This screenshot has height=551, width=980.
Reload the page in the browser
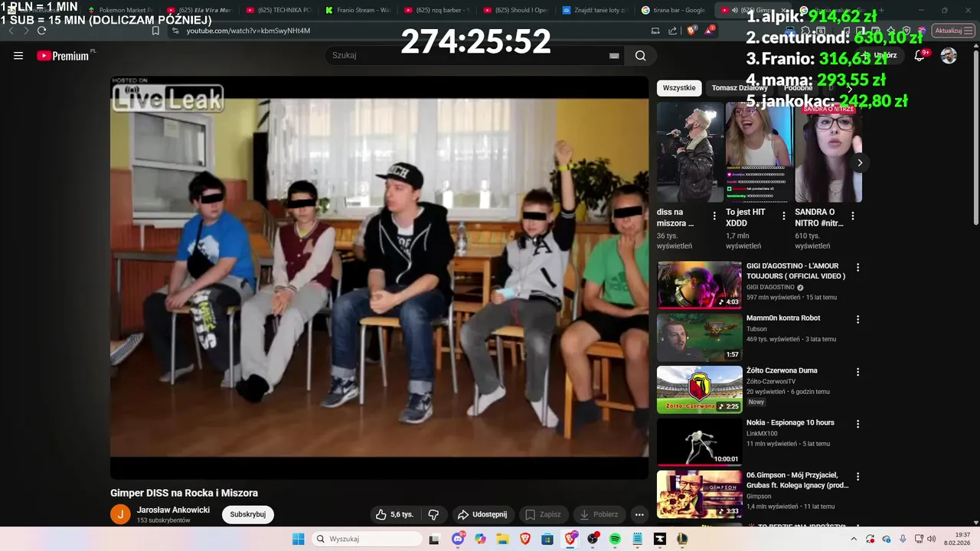tap(41, 31)
